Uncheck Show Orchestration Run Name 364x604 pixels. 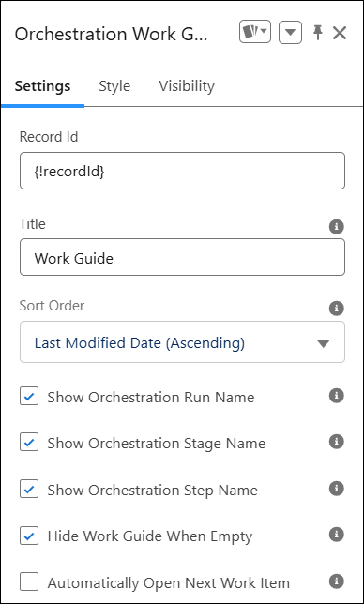pyautogui.click(x=29, y=397)
